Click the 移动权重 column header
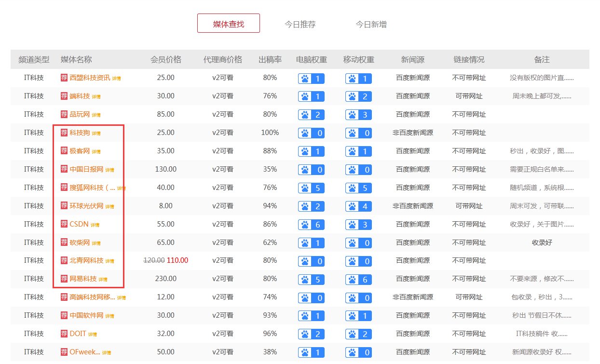Screen dimensions: 600x364 click(x=359, y=60)
